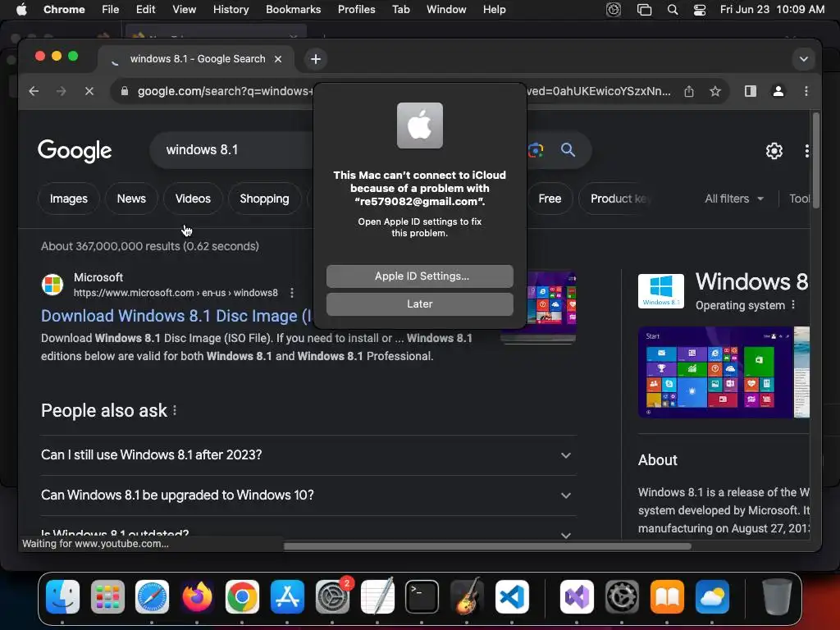The image size is (840, 630).
Task: Toggle Chrome's side panel icon
Action: 751,91
